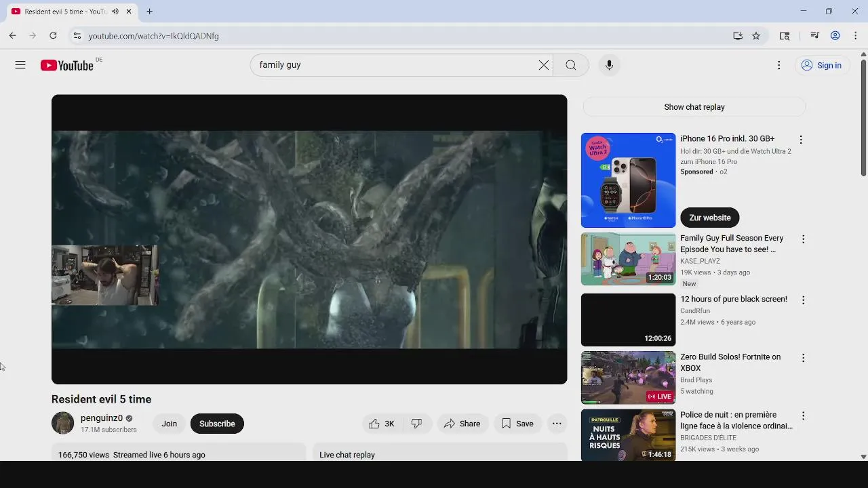Click the Join button
The height and width of the screenshot is (488, 868).
tap(169, 424)
